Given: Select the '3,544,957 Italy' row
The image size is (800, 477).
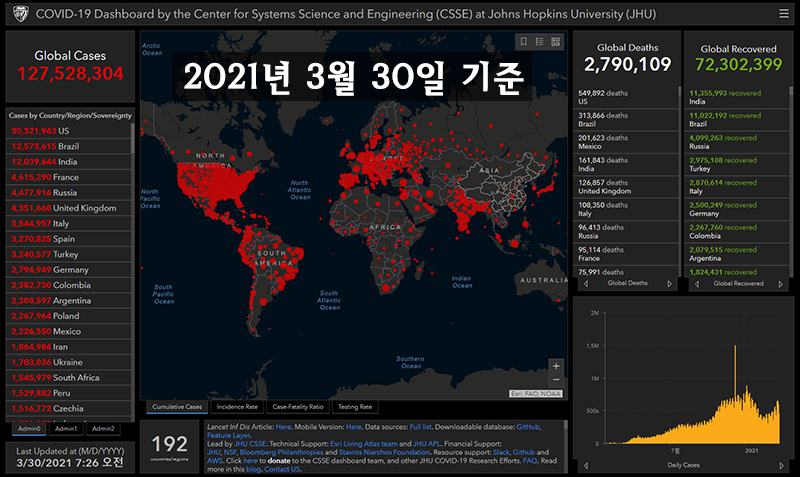Looking at the screenshot, I should 69,223.
